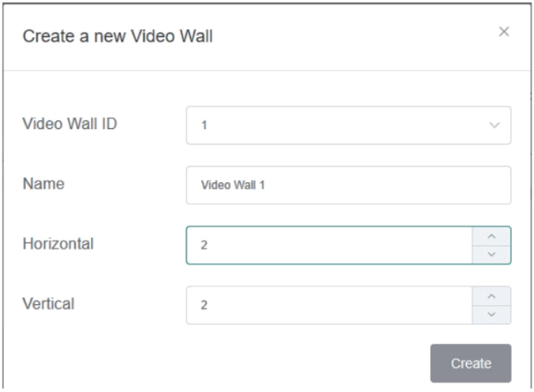Increment Vertical count using up arrow
534x392 pixels.
pyautogui.click(x=491, y=297)
